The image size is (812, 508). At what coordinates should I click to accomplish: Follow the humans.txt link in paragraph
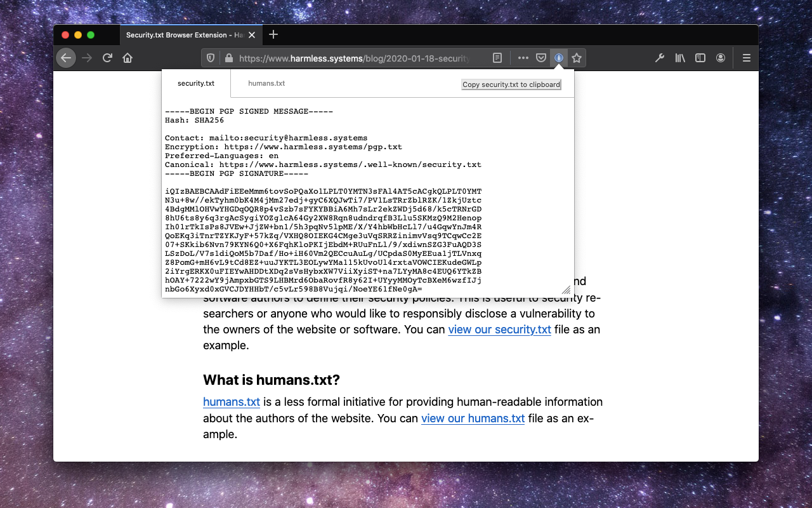click(232, 402)
